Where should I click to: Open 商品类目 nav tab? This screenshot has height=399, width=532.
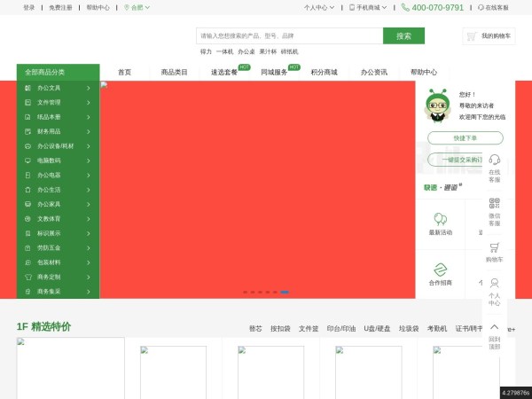[x=175, y=73]
